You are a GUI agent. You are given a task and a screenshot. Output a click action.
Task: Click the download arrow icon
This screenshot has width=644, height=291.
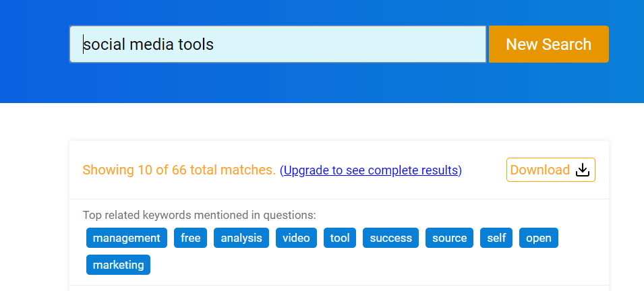tap(583, 170)
